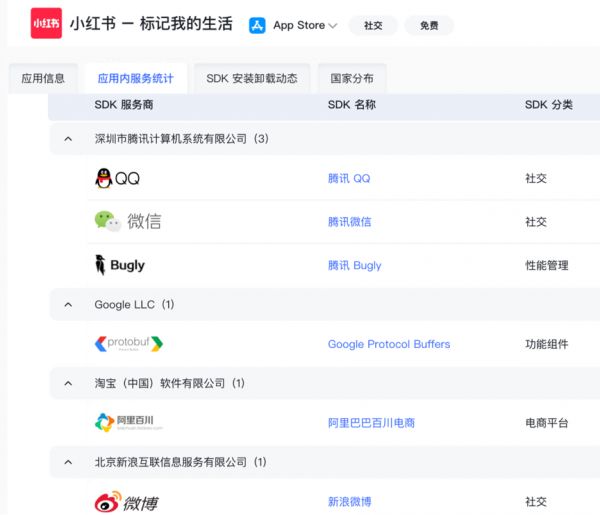Screen dimensions: 600x515
Task: Open the Google Protocol Buffers link
Action: coord(388,344)
